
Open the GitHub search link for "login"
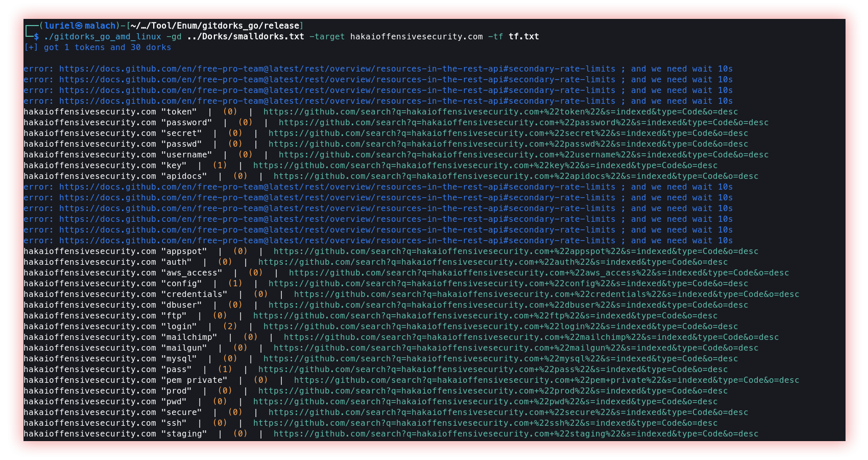[500, 327]
